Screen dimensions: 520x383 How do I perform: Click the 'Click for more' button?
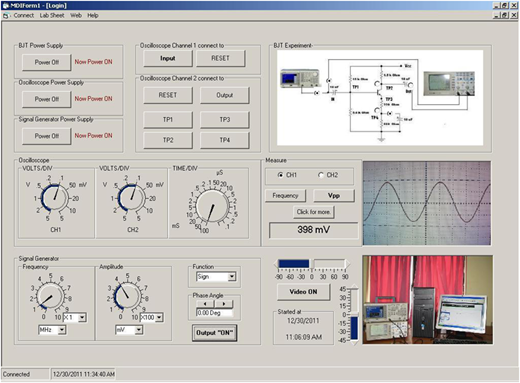pos(314,212)
